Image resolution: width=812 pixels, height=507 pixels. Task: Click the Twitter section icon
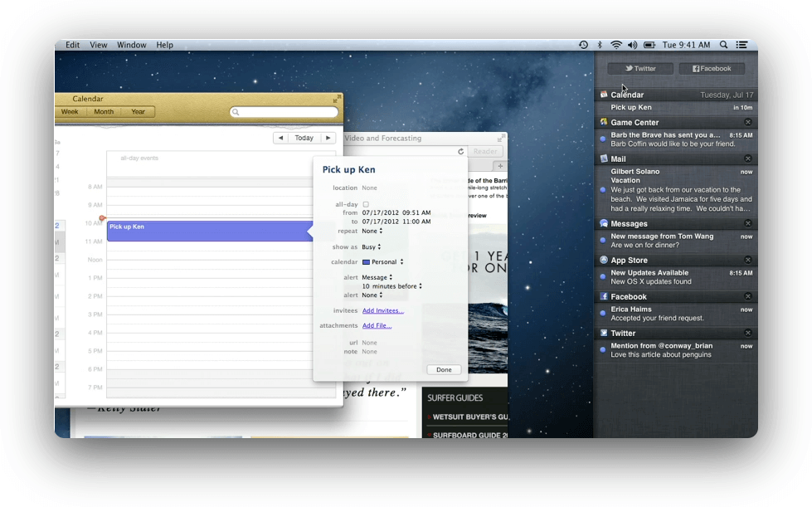point(604,333)
